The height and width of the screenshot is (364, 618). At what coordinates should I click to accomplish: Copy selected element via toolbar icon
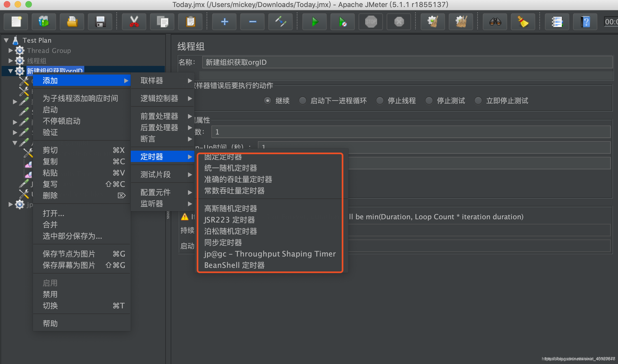tap(162, 22)
